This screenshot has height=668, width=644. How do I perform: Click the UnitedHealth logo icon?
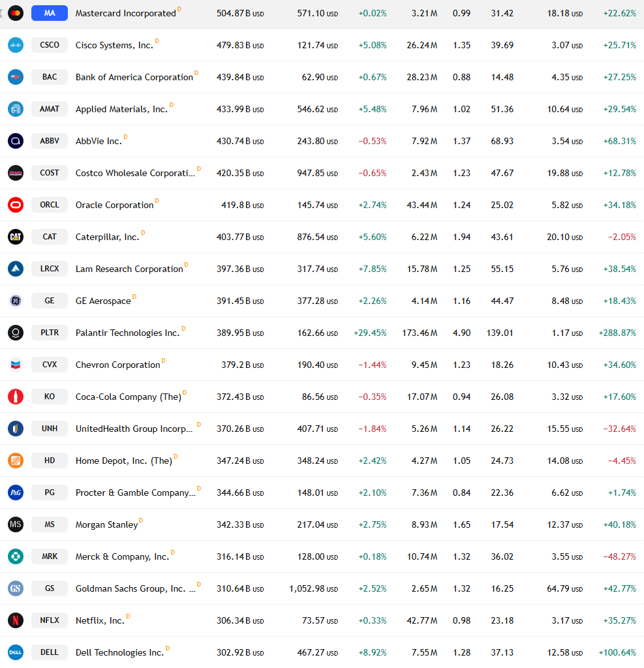tap(16, 429)
